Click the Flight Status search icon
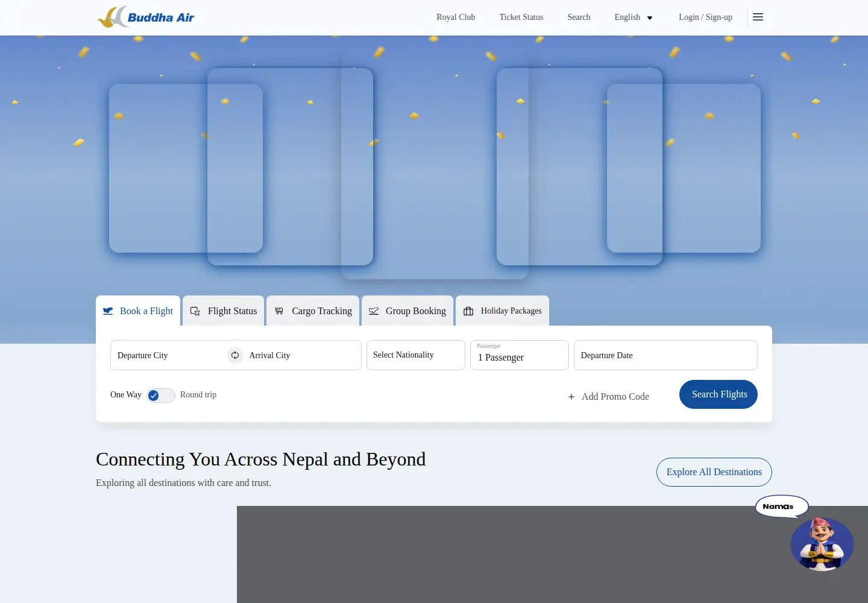868x603 pixels. (195, 311)
